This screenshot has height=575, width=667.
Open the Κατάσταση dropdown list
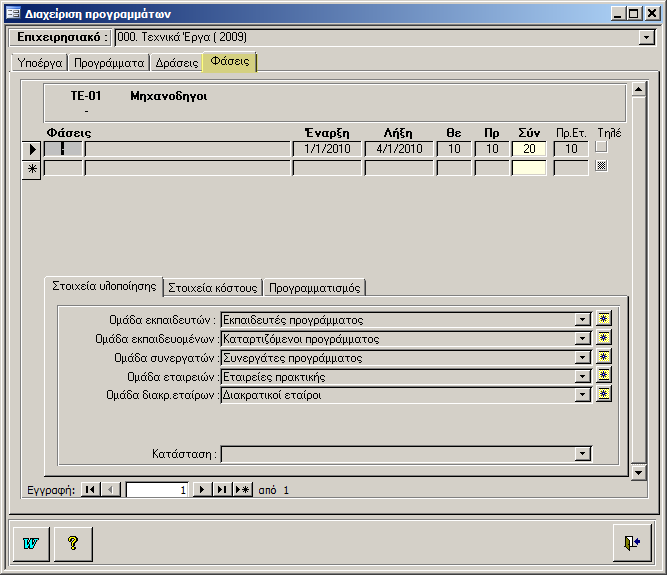point(583,454)
